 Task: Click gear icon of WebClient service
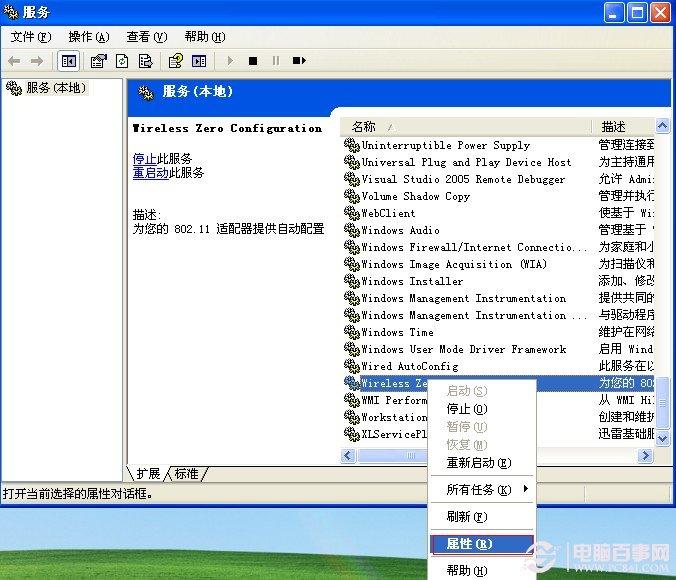click(352, 213)
